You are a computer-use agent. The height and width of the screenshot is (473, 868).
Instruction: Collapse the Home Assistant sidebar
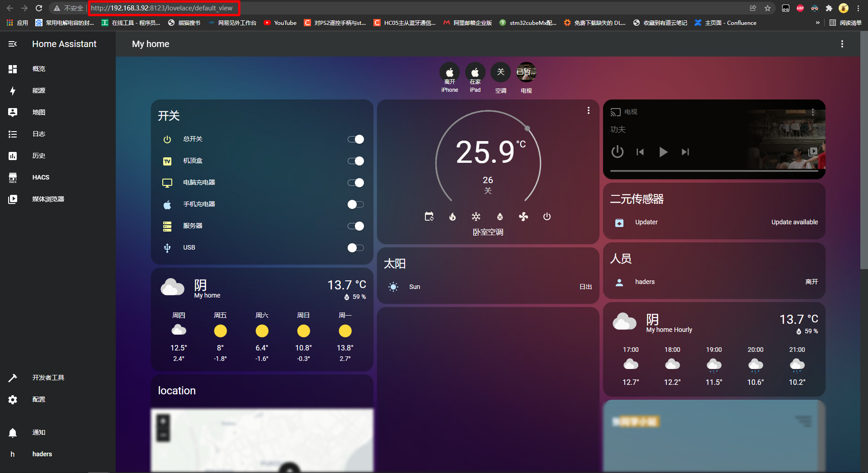coord(12,44)
